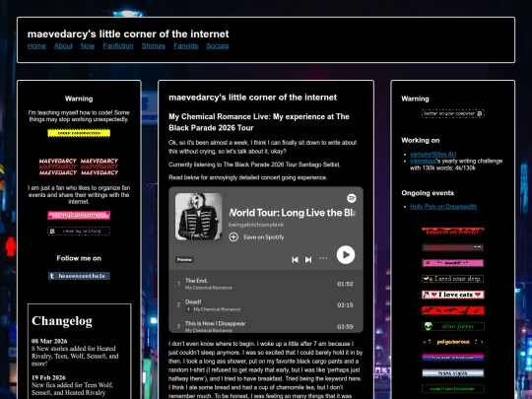The image size is (532, 399).
Task: Click the I love cats badge
Action: [x=453, y=295]
